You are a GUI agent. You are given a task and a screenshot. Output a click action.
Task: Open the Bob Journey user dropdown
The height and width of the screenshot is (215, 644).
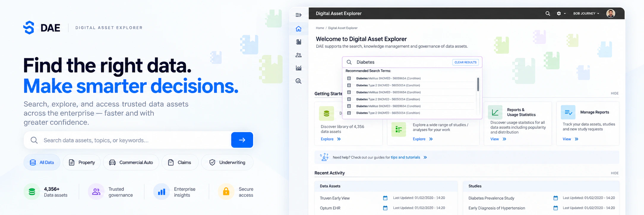586,13
